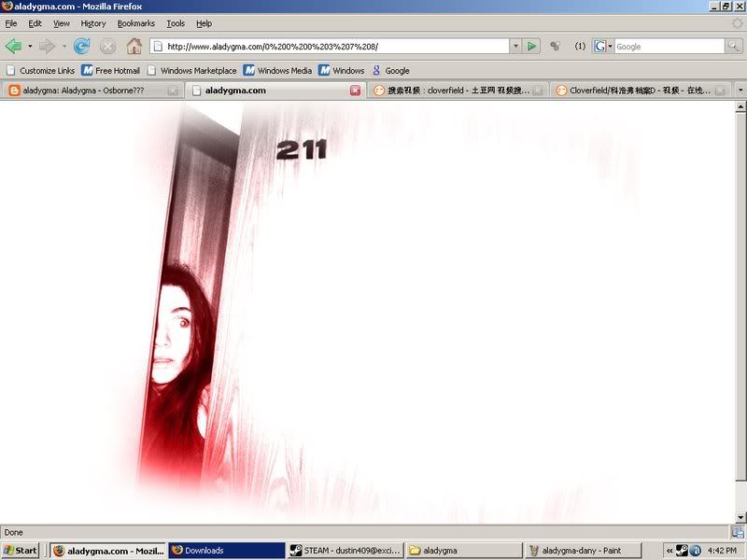Click the Reload page icon
Image resolution: width=747 pixels, height=560 pixels.
pyautogui.click(x=81, y=46)
